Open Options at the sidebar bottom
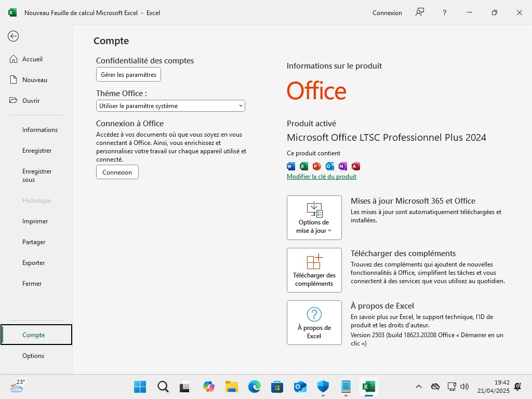This screenshot has height=399, width=532. coord(33,356)
